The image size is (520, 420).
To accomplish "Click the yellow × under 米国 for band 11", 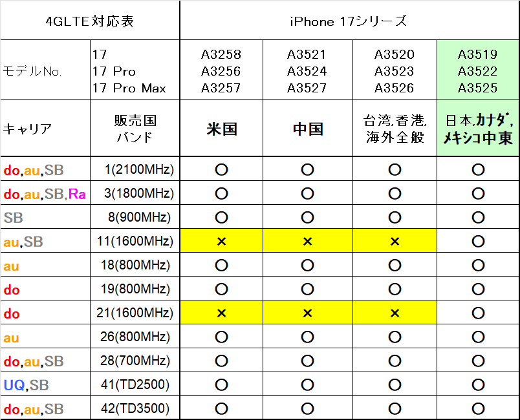I will tap(221, 241).
